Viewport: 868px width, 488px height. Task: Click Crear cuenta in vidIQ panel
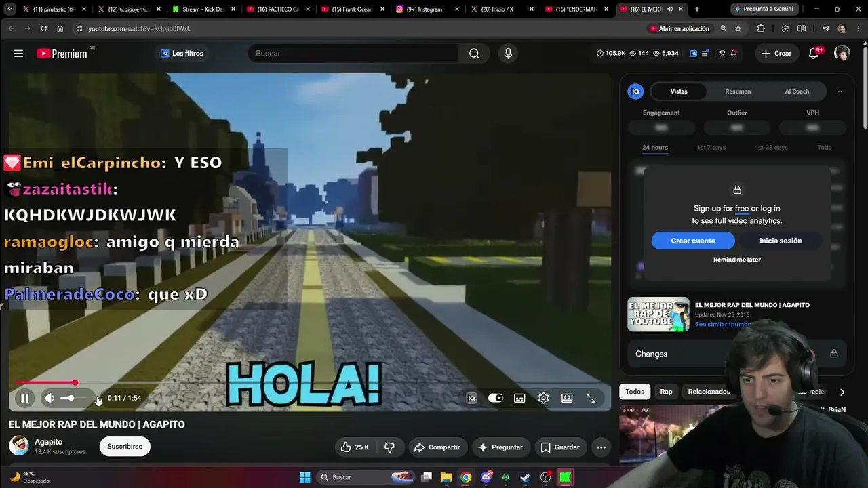coord(693,241)
